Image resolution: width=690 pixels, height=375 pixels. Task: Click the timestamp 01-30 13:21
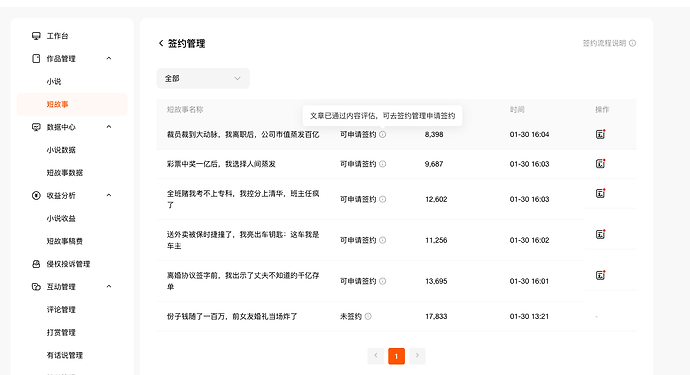tap(529, 316)
